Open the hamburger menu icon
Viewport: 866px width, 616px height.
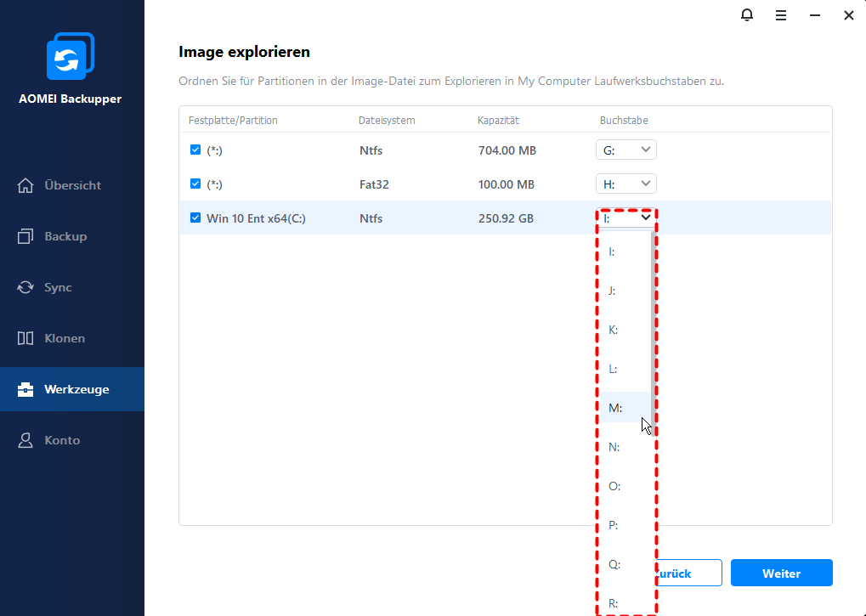[781, 15]
